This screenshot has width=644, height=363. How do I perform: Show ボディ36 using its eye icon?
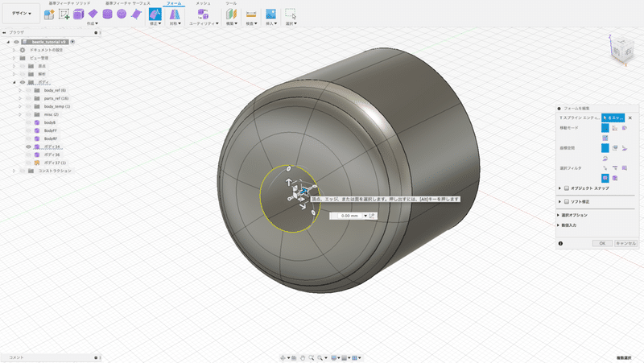coord(29,155)
